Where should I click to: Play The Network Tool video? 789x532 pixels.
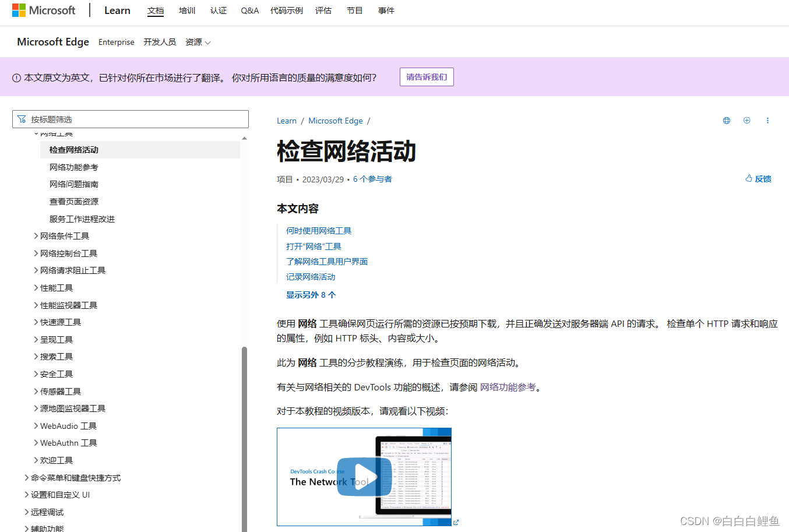pyautogui.click(x=364, y=477)
